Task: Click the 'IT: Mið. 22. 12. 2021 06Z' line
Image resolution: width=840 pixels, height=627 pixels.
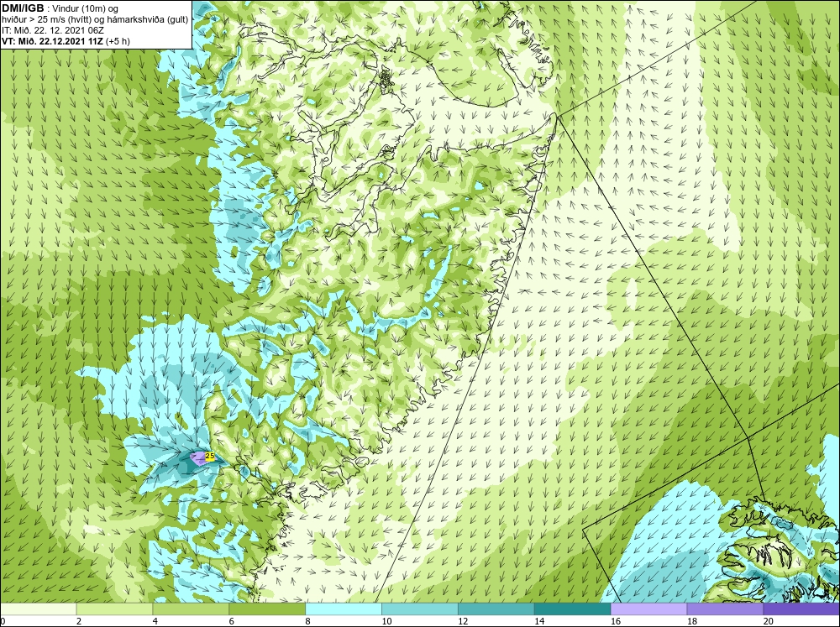Action: pyautogui.click(x=52, y=30)
